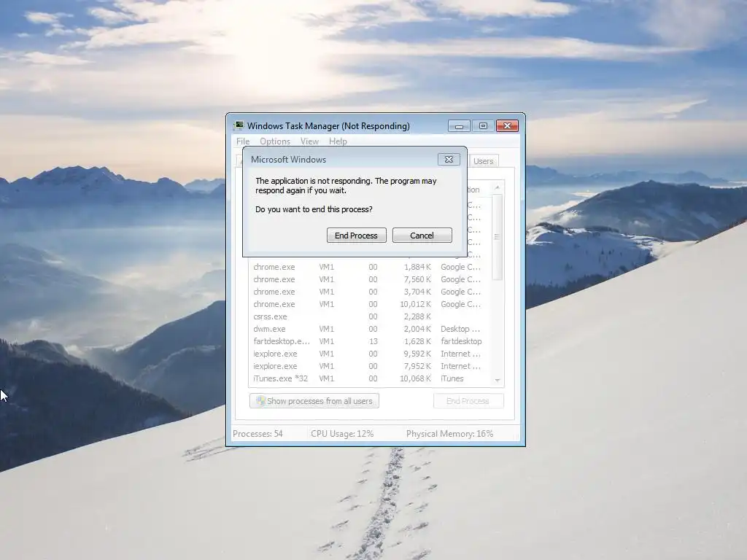Click the process list scrollbar up arrow

(498, 187)
